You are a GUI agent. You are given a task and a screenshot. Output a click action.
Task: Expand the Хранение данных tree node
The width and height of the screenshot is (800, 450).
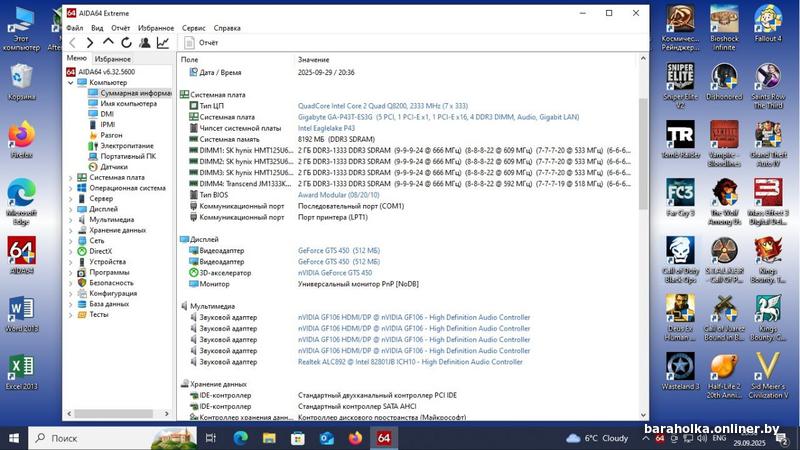click(70, 230)
